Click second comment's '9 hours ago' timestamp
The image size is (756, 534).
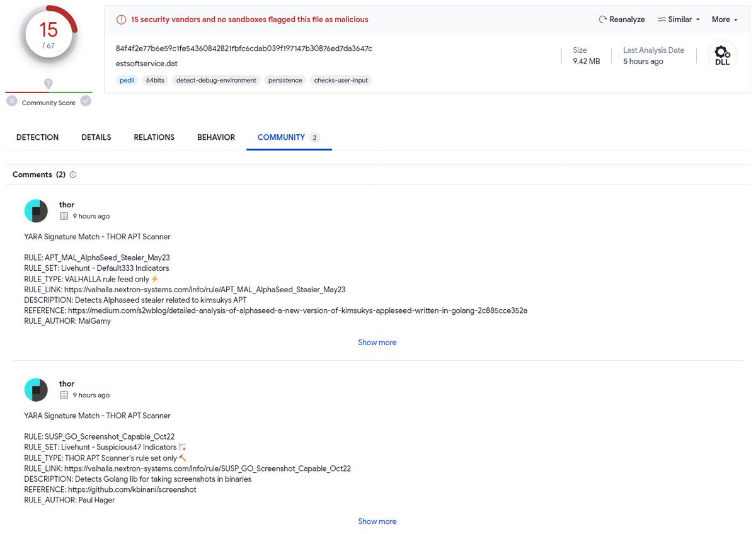click(x=91, y=395)
